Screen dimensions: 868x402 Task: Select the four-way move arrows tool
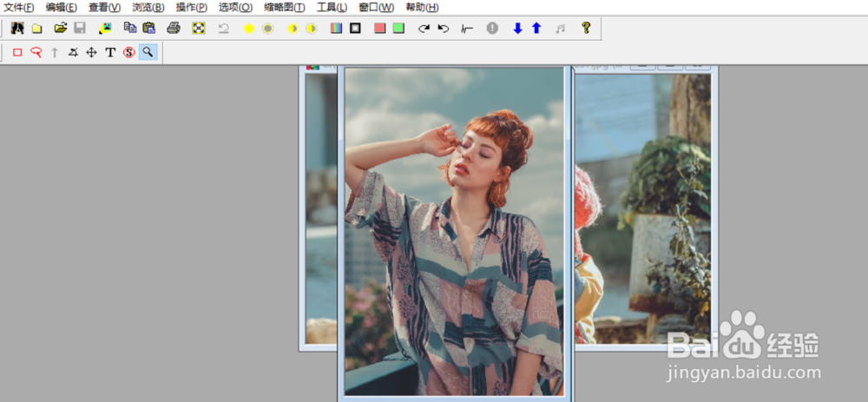coord(92,53)
